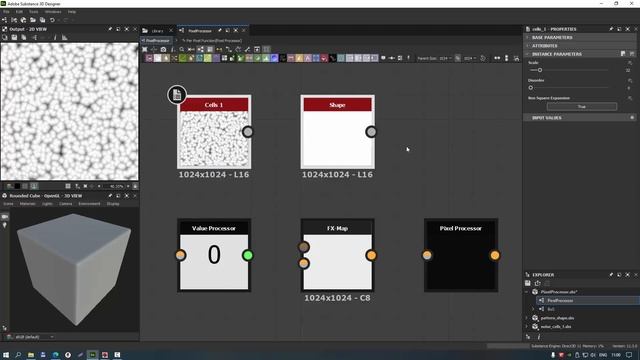The image size is (640, 360).
Task: Click the Non Square Expansion expose icon
Action: click(630, 98)
